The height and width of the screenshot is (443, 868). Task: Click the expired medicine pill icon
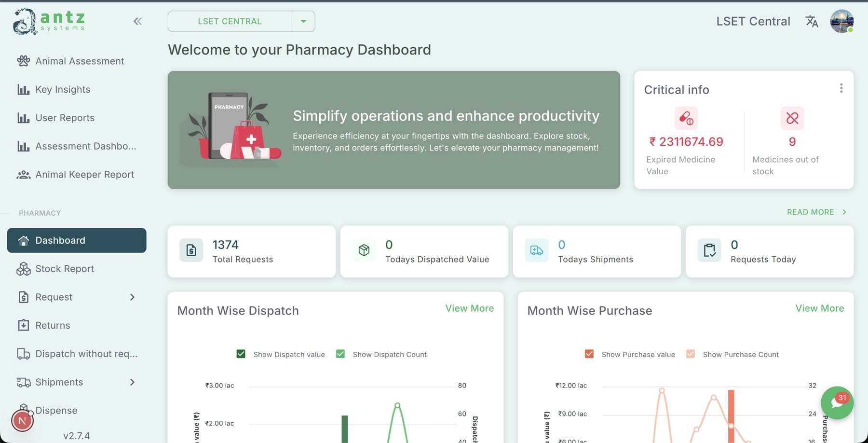tap(686, 118)
